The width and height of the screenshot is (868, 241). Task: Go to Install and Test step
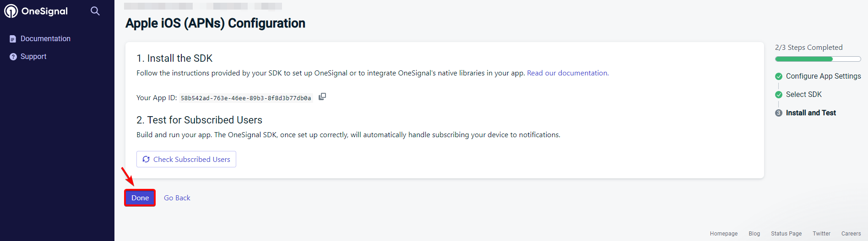[x=811, y=113]
